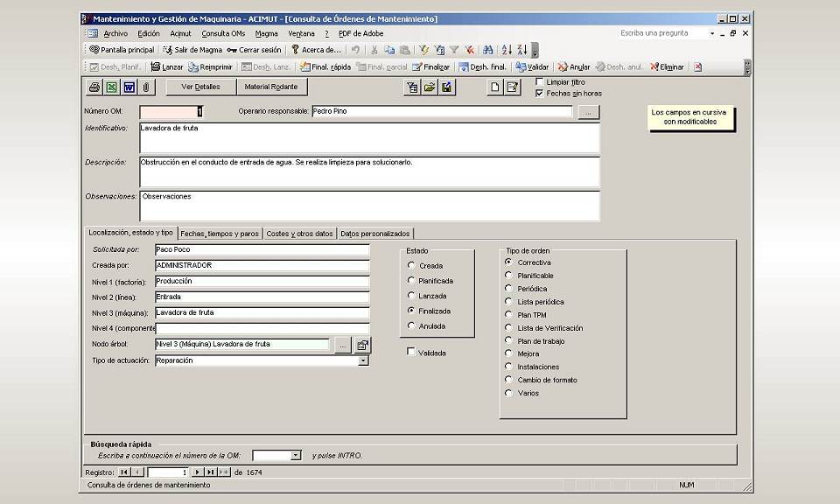Viewport: 840px width, 504px height.
Task: Click the Número OM input field
Action: tap(171, 112)
